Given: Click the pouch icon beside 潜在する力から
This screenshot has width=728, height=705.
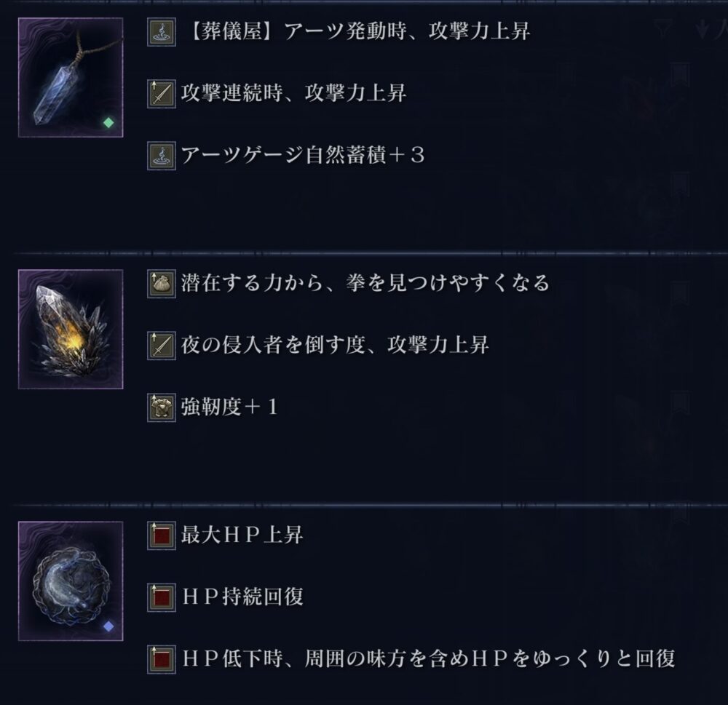Looking at the screenshot, I should pyautogui.click(x=162, y=284).
